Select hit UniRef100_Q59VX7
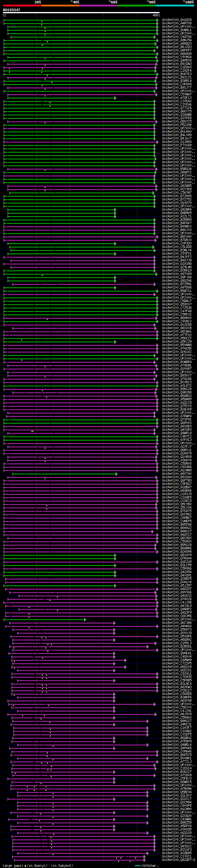 tap(177, 304)
